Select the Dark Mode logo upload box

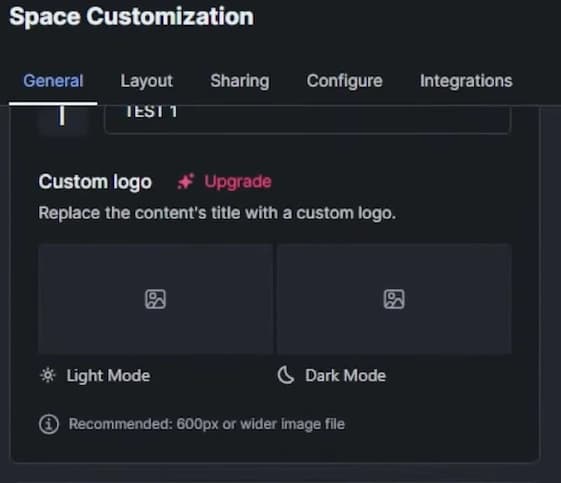(x=394, y=299)
